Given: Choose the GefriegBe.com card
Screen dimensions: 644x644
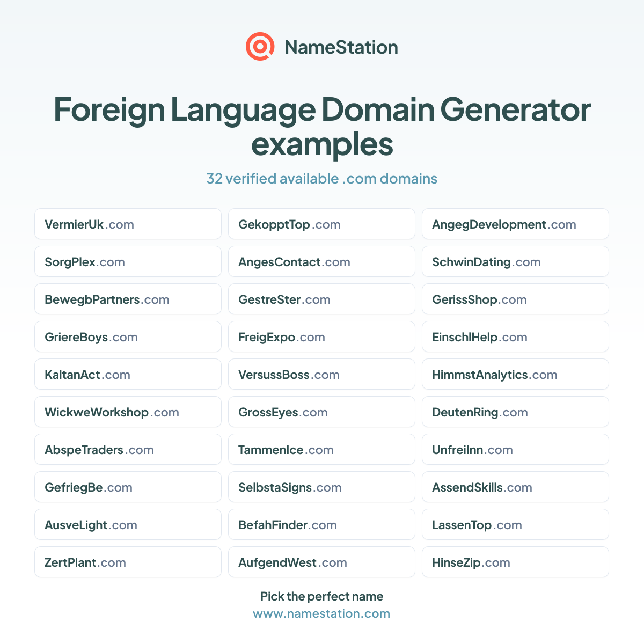Looking at the screenshot, I should pos(128,487).
